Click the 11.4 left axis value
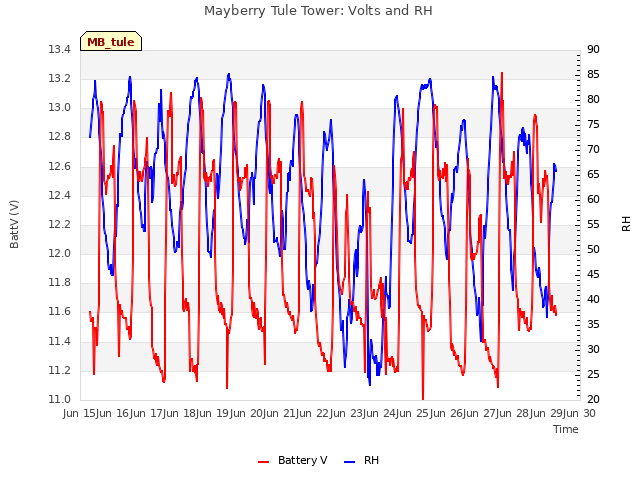The width and height of the screenshot is (640, 480). point(60,342)
